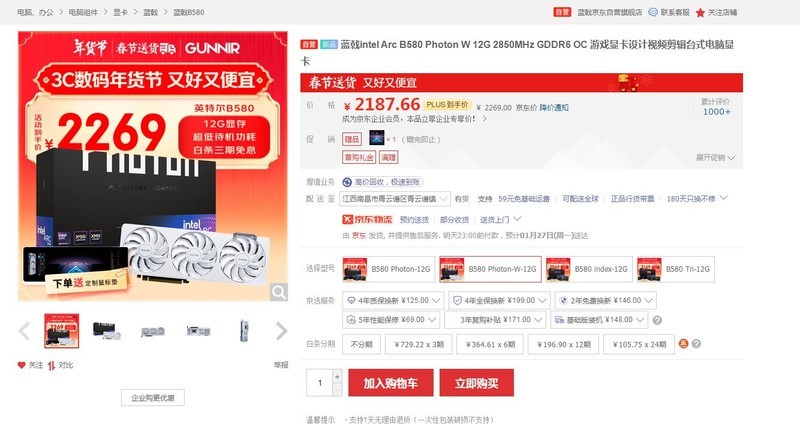Click the heart 关注 favorite icon

click(x=21, y=365)
